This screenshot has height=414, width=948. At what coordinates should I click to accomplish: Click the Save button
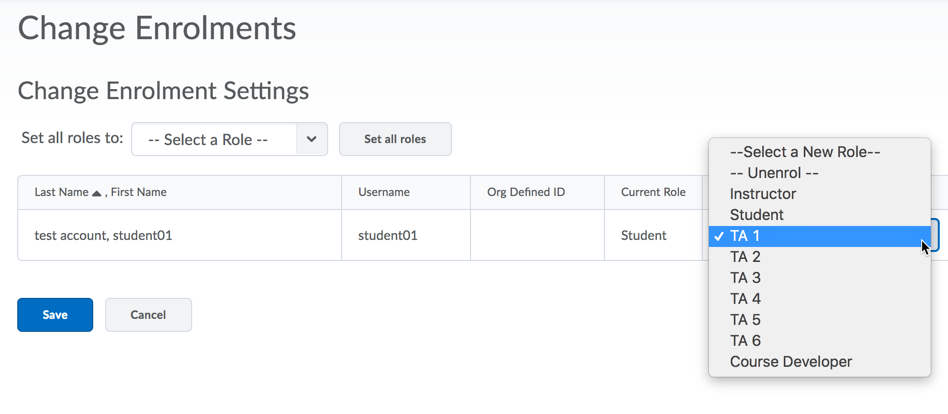[x=55, y=315]
